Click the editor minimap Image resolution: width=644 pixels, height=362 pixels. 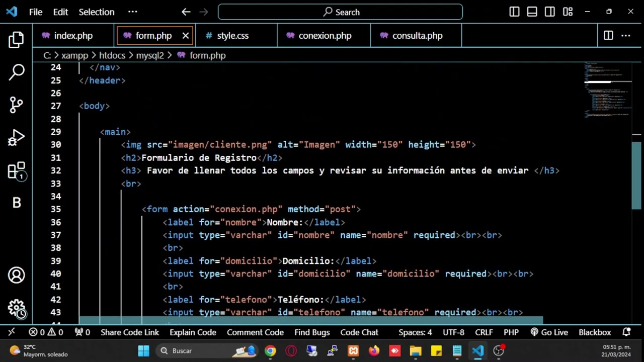pos(608,90)
